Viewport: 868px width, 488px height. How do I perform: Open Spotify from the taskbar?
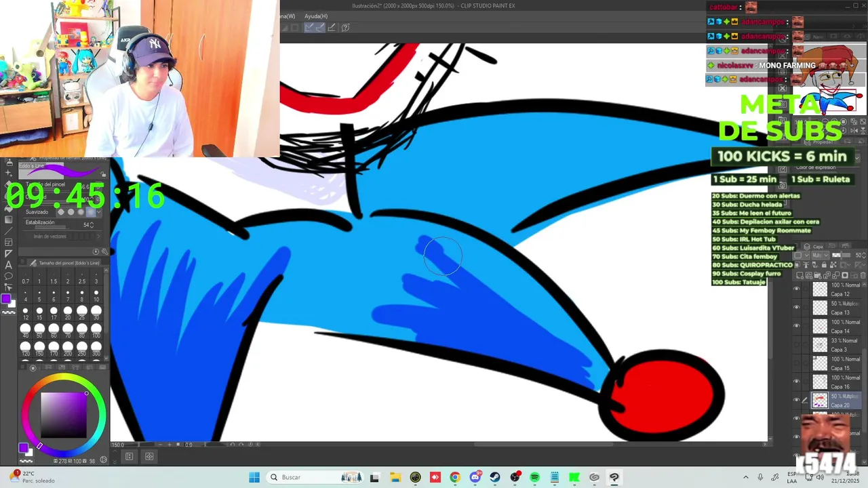534,477
